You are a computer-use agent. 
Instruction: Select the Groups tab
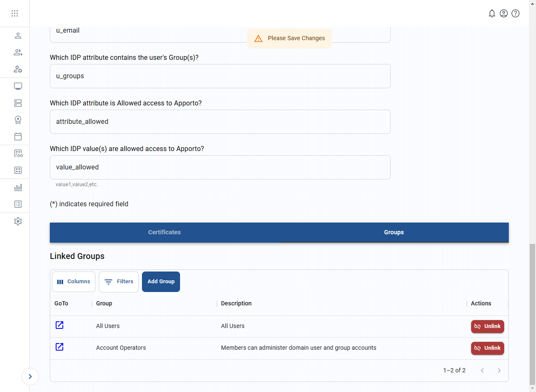pyautogui.click(x=394, y=232)
